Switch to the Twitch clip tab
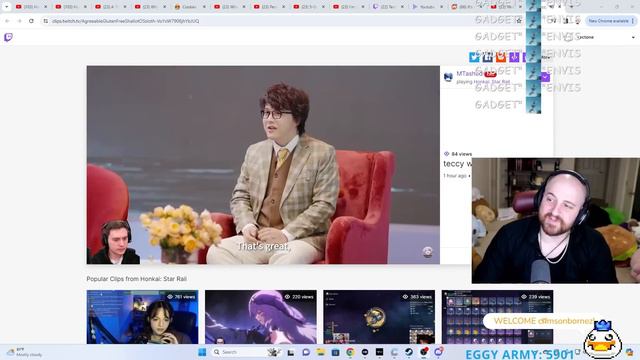The image size is (640, 360). coord(388,7)
